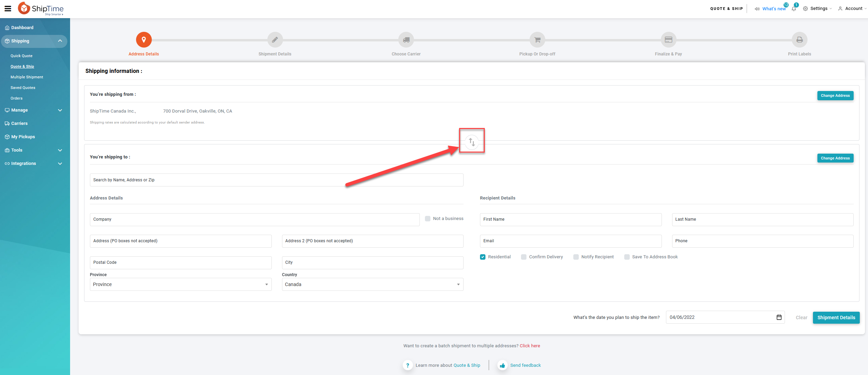This screenshot has width=868, height=375.
Task: Click the Shipment Details pencil step icon
Action: click(275, 40)
